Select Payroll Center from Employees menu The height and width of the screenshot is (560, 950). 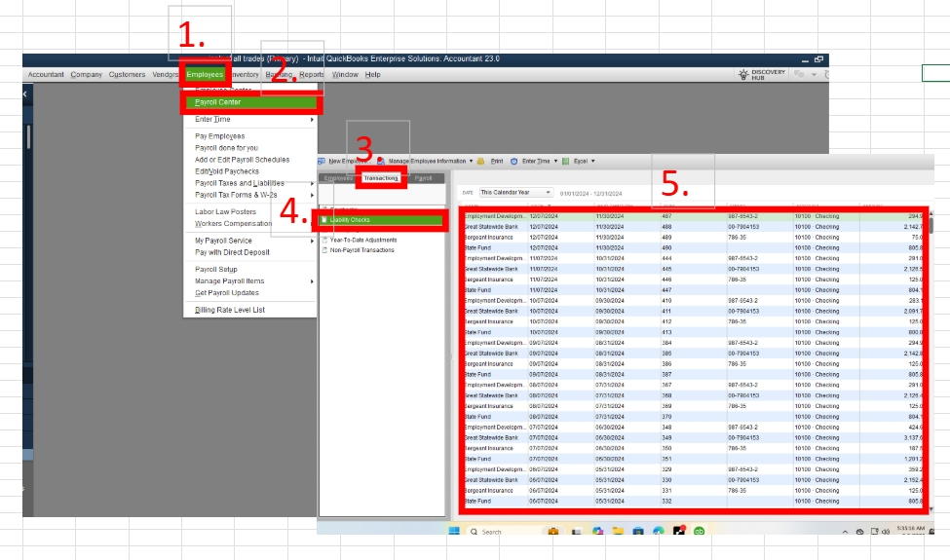[250, 102]
